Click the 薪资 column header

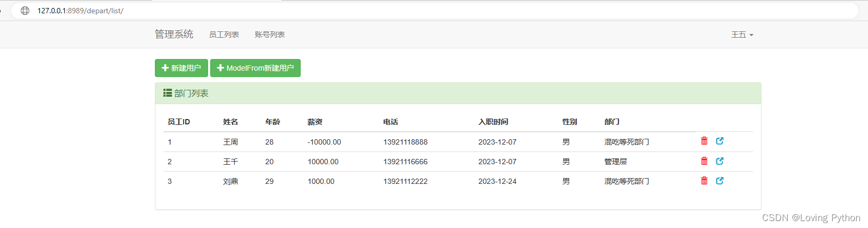(315, 122)
